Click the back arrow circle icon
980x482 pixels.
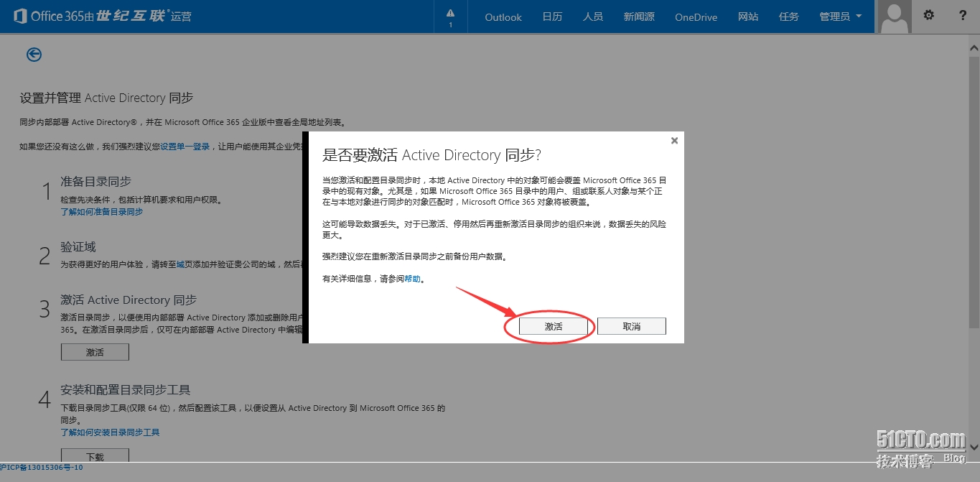pos(34,55)
